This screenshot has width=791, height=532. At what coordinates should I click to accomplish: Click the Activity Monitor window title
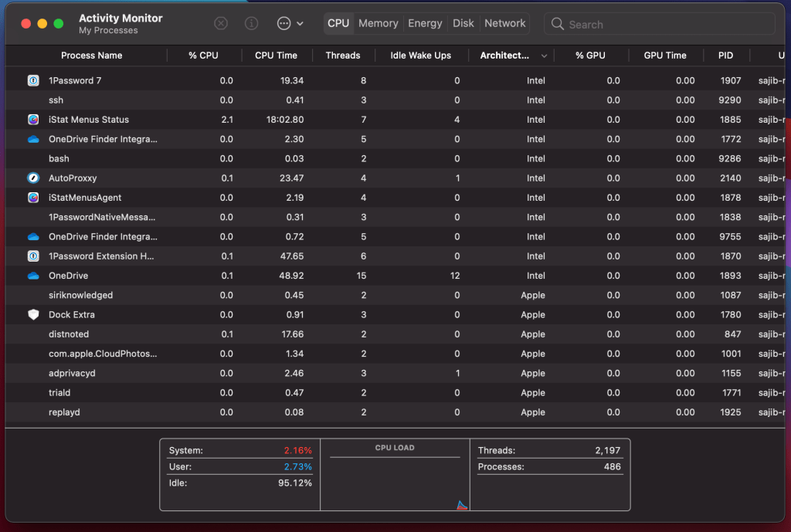pyautogui.click(x=121, y=19)
